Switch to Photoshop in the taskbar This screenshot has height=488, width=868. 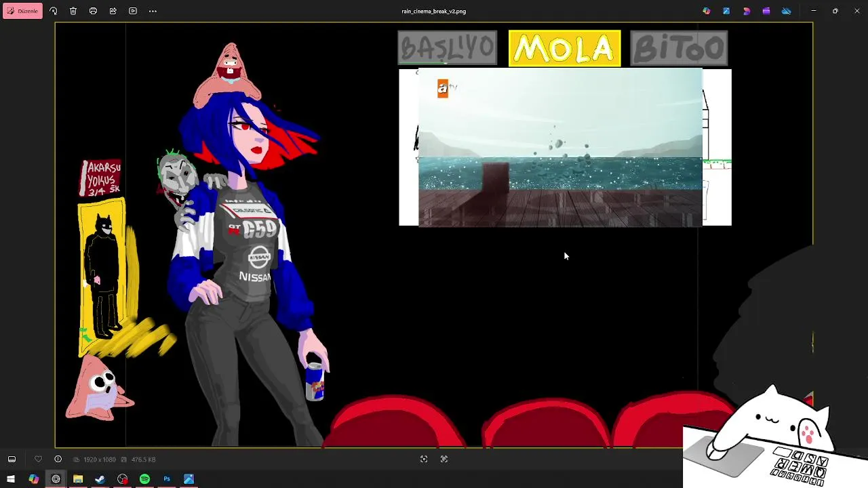[167, 479]
